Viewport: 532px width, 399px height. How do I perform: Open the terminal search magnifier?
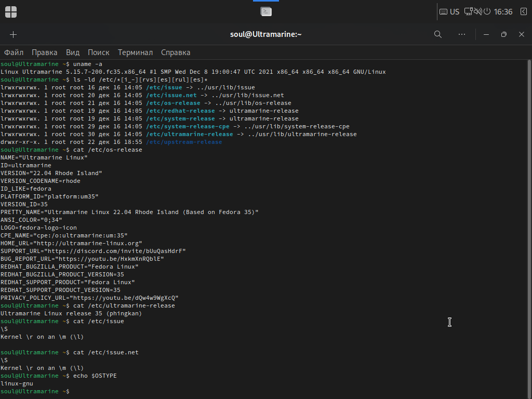438,34
